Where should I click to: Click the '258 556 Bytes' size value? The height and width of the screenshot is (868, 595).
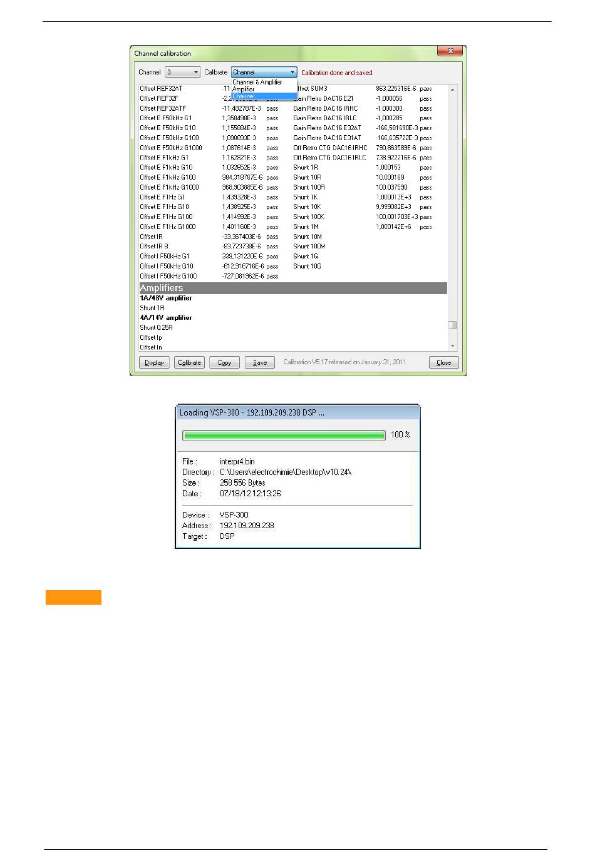pos(242,483)
